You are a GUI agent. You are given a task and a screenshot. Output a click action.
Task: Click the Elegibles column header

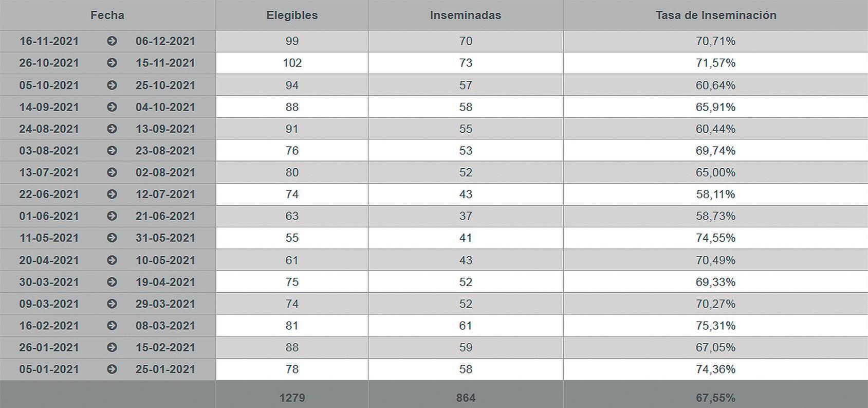click(292, 15)
